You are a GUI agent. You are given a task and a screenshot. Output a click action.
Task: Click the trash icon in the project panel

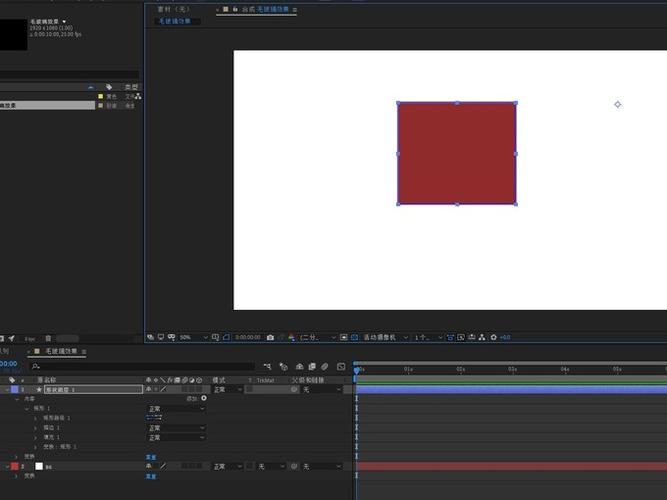click(x=48, y=338)
